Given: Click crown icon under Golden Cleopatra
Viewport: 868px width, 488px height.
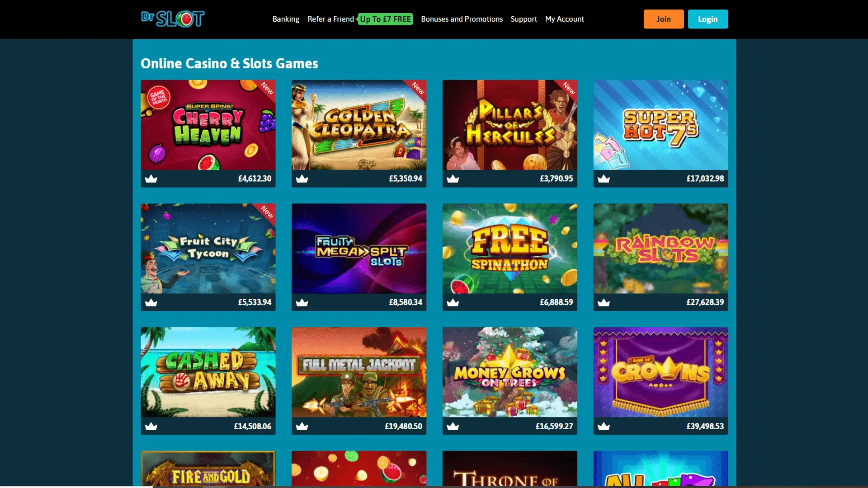Looking at the screenshot, I should 302,179.
